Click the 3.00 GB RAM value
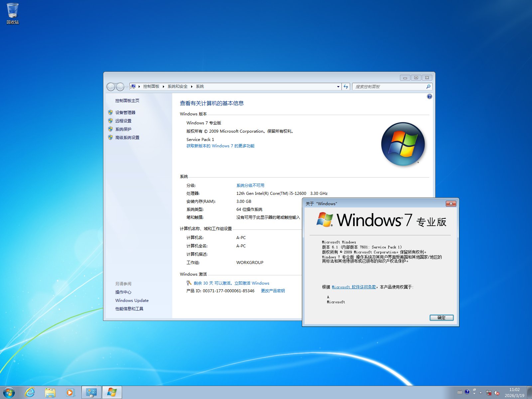This screenshot has width=532, height=399. (x=244, y=201)
